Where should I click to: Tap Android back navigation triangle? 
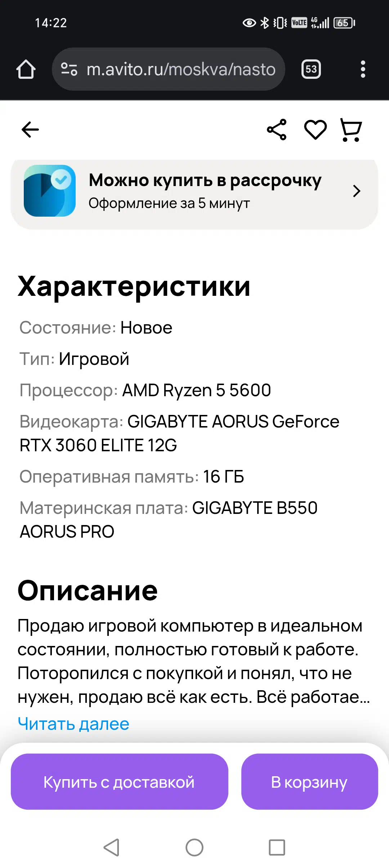coord(112,847)
